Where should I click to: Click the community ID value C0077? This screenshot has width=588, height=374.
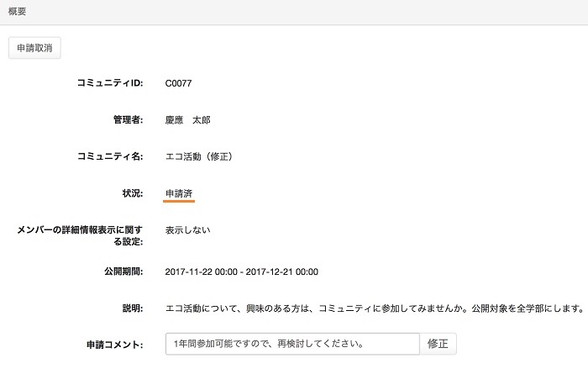point(180,83)
